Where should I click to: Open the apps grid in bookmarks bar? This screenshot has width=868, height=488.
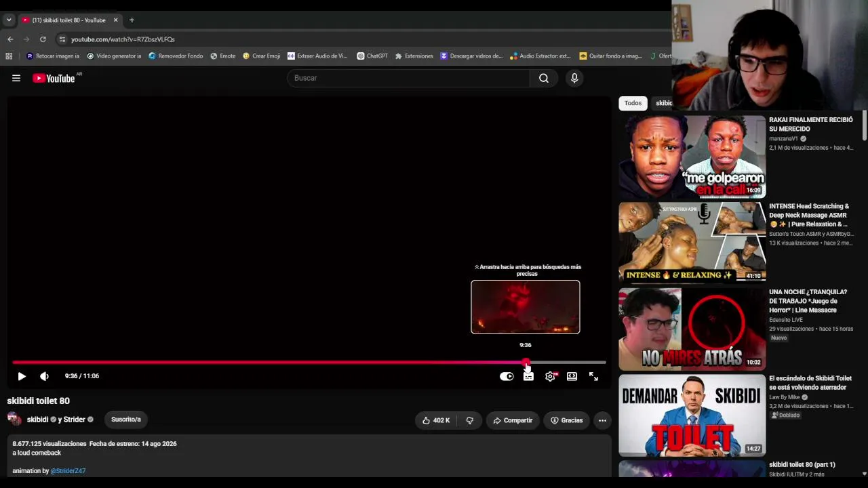pyautogui.click(x=9, y=56)
